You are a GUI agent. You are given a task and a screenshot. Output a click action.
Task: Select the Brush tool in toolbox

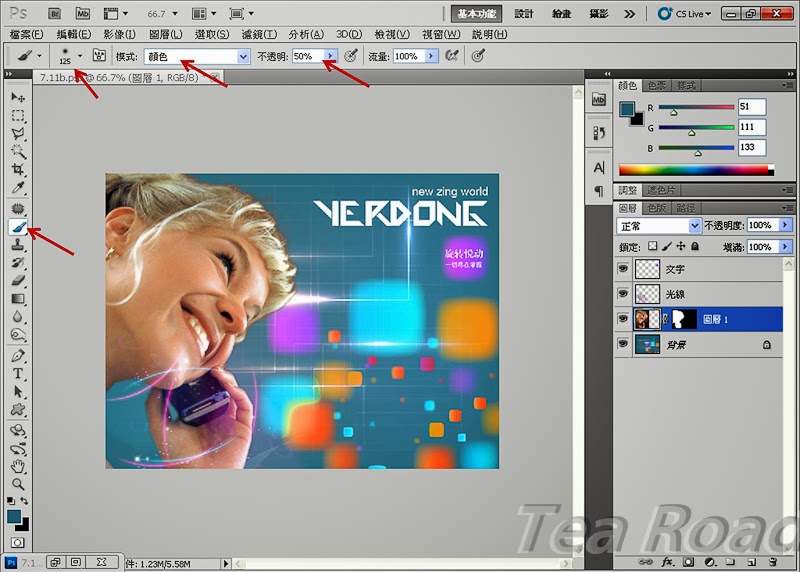18,226
